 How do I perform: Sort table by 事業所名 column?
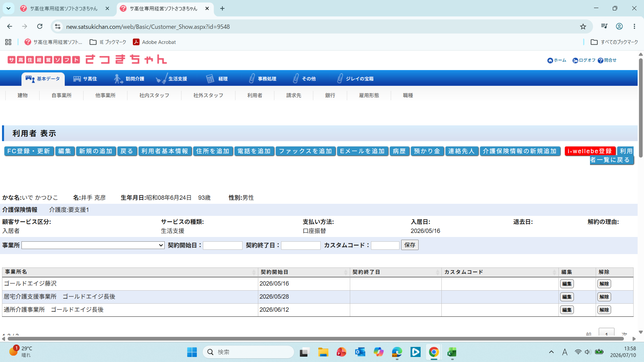coord(130,272)
